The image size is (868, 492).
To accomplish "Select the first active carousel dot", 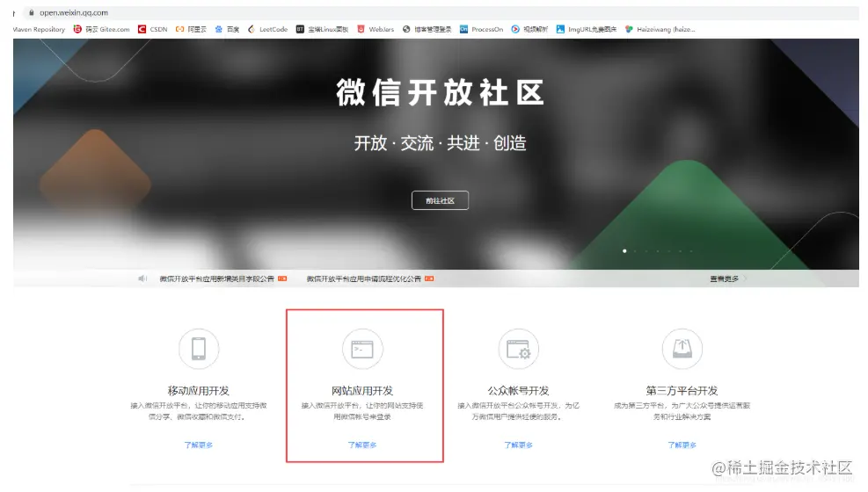I will click(624, 251).
